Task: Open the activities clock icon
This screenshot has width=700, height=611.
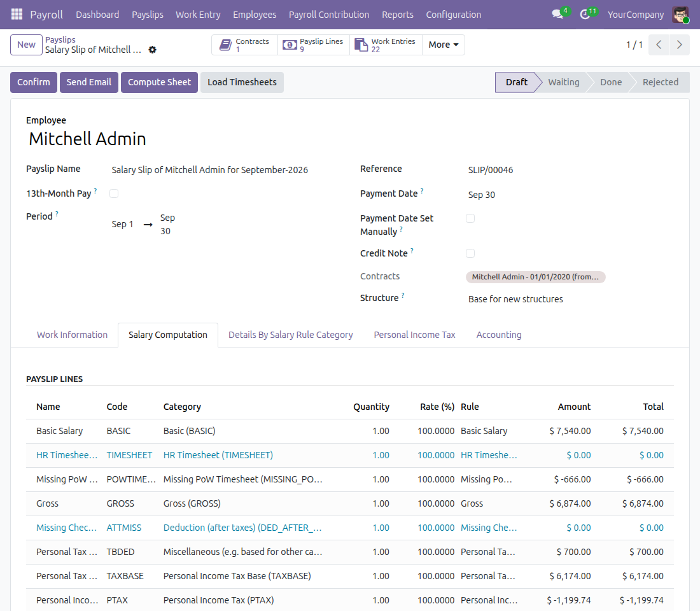Action: [x=585, y=14]
